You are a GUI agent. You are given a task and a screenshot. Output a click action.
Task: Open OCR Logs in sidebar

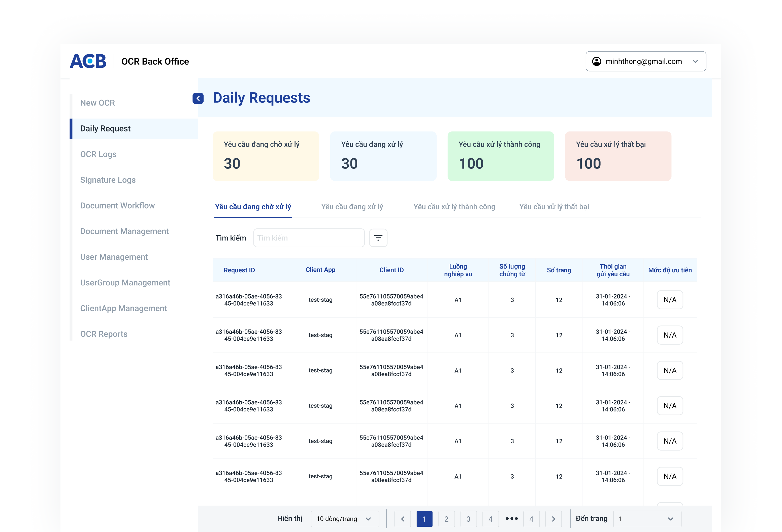click(x=98, y=154)
